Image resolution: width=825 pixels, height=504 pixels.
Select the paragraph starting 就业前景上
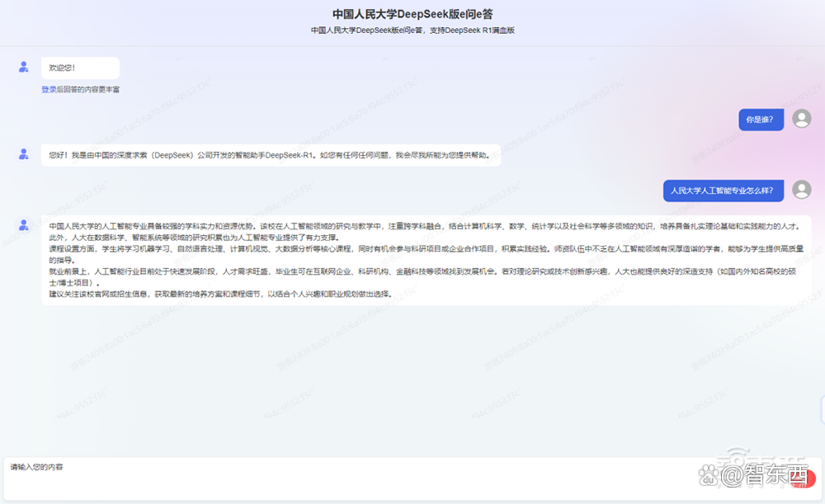[x=422, y=276]
